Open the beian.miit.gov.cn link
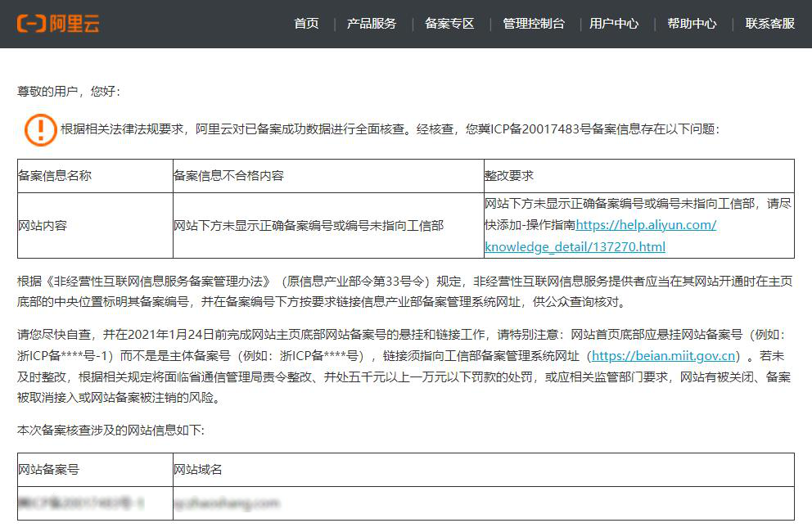Image resolution: width=812 pixels, height=532 pixels. point(663,356)
